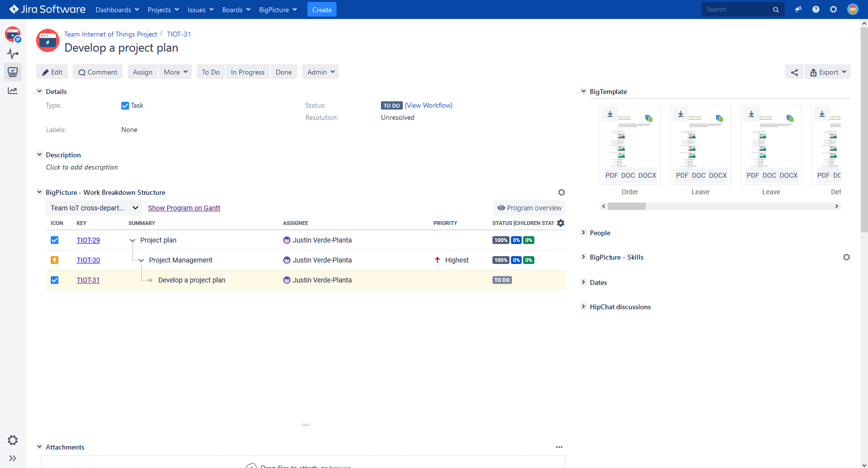Open Attachments options ellipsis menu

pos(559,447)
